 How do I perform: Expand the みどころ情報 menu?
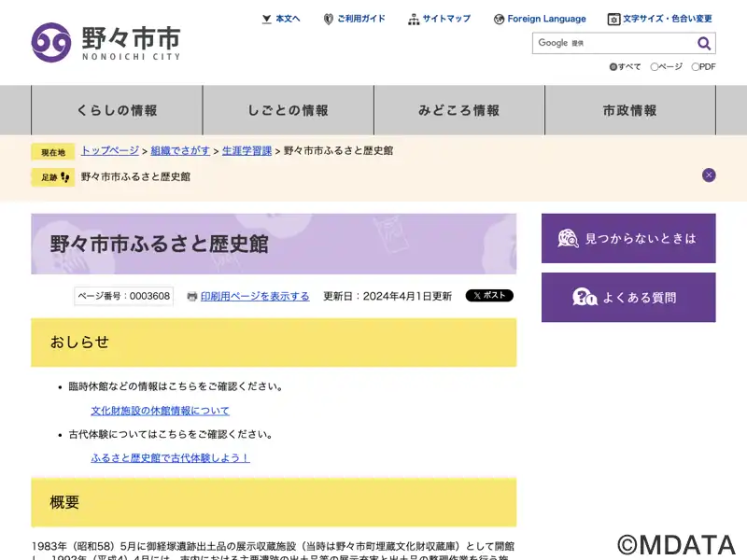tap(458, 110)
